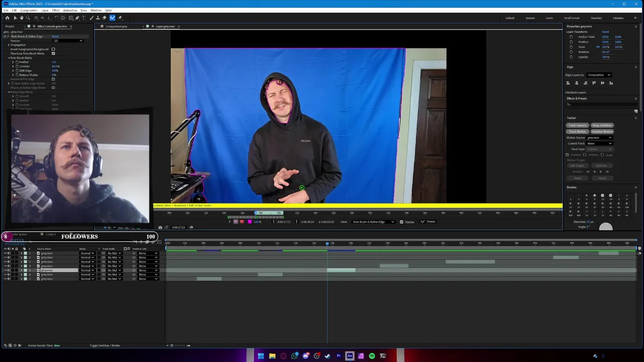Toggle Fine-tune Roto Brush Matte checkbox

[x=53, y=53]
